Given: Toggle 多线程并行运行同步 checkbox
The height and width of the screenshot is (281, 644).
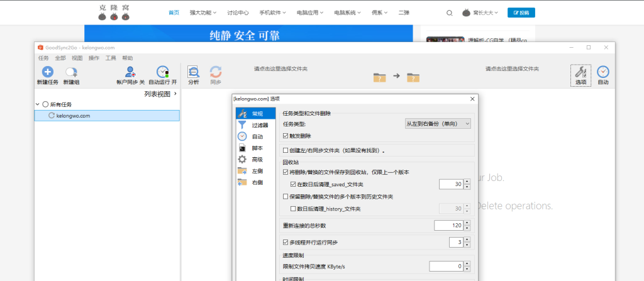Looking at the screenshot, I should coord(286,243).
